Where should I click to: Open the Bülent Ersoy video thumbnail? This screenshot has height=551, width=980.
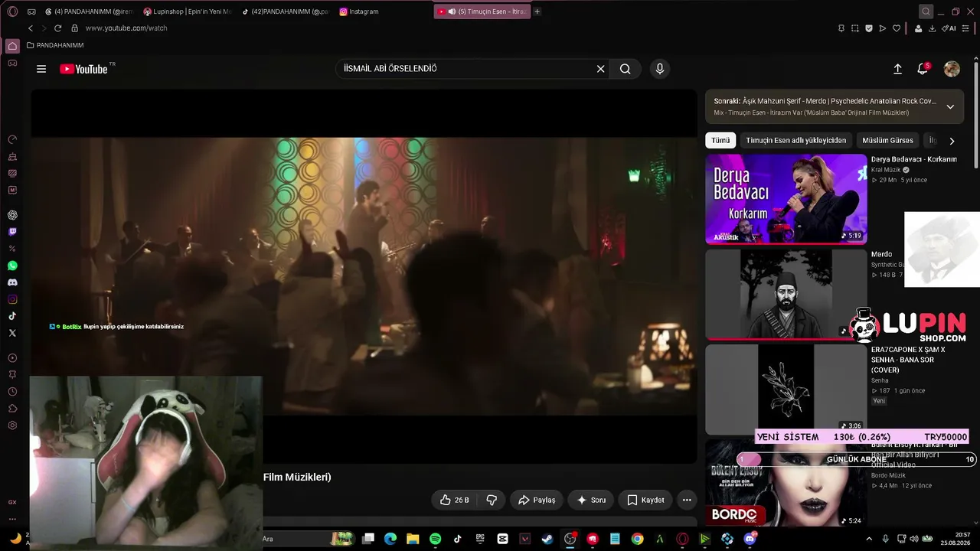tap(786, 483)
